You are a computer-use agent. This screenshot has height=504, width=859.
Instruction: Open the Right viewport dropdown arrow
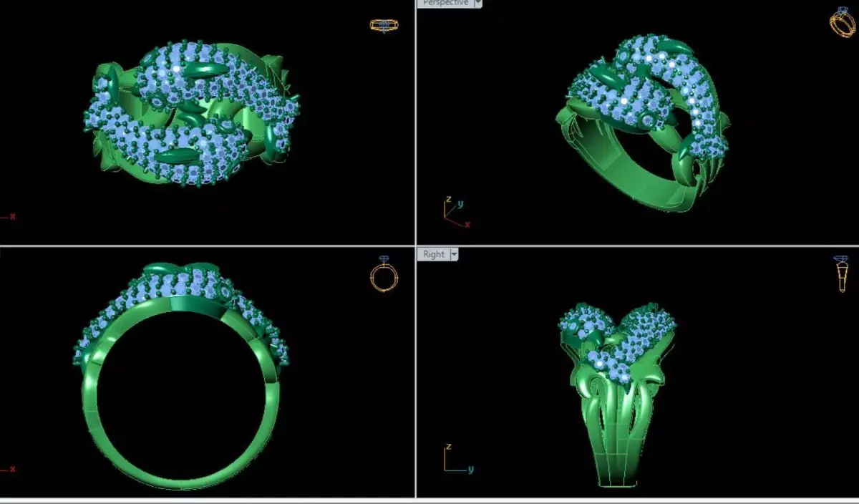454,254
